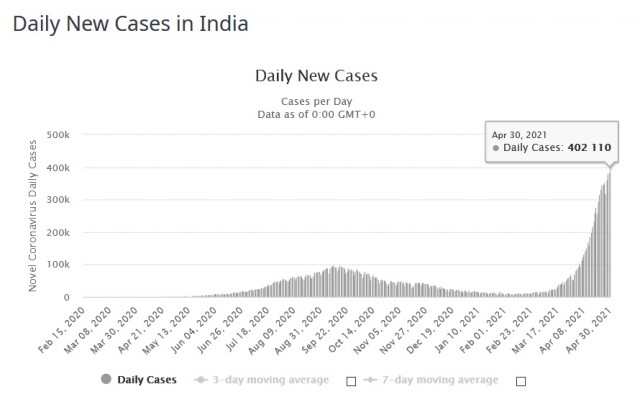
Task: Click the Sep 22, 2020 x-axis label
Action: coord(325,329)
